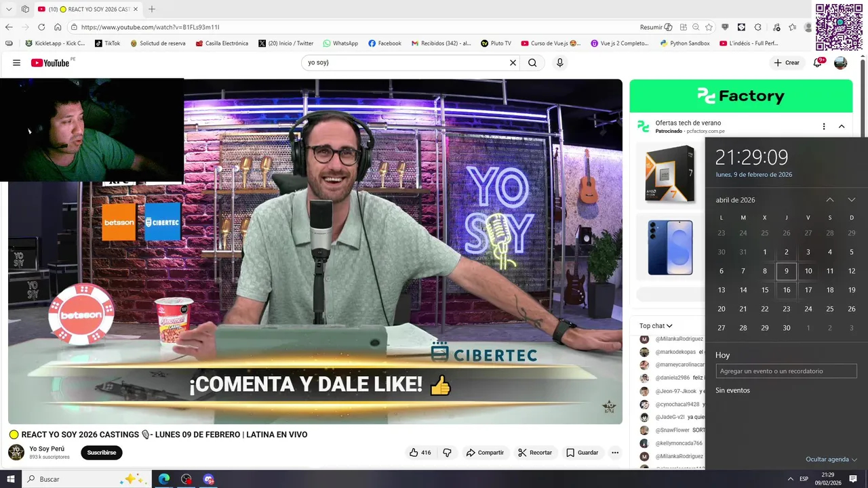868x488 pixels.
Task: Switch to the REACT YO SOY 2026 tab
Action: pyautogui.click(x=88, y=9)
